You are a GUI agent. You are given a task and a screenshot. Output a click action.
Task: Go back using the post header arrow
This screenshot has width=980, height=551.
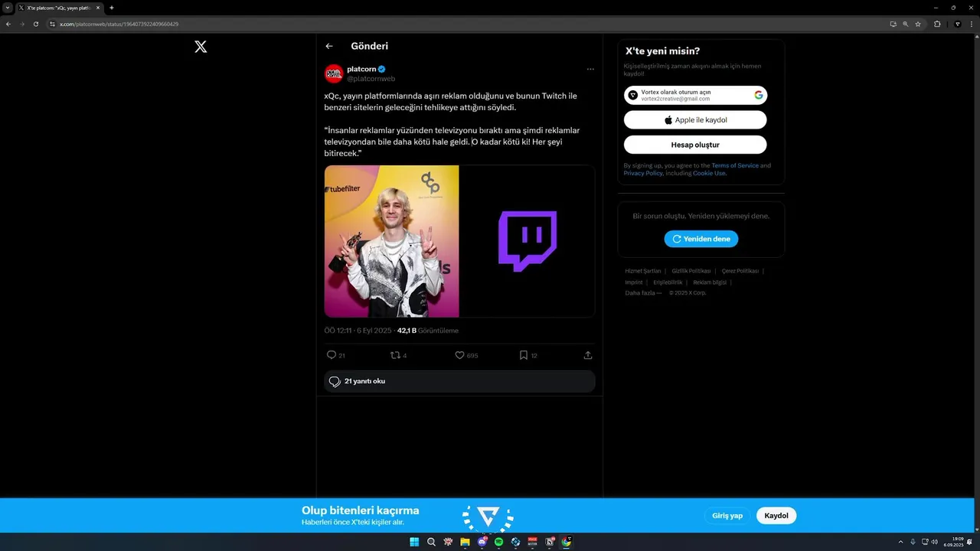(x=329, y=46)
